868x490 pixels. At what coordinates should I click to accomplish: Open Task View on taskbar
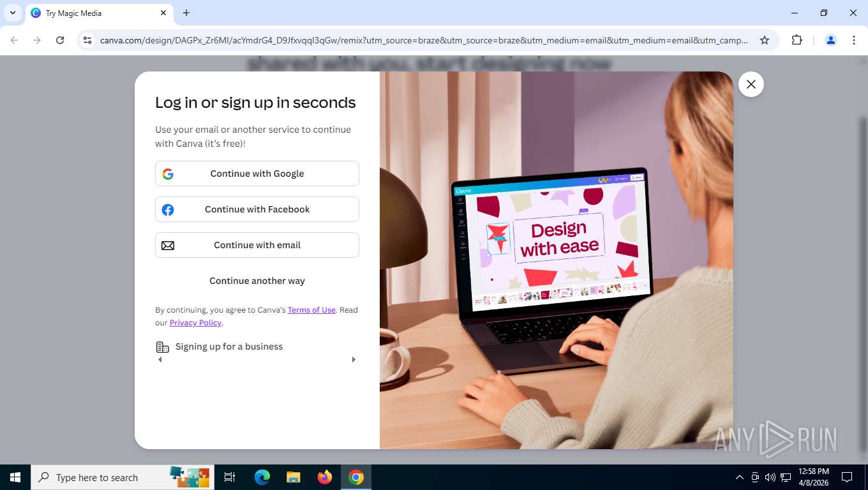pos(230,477)
